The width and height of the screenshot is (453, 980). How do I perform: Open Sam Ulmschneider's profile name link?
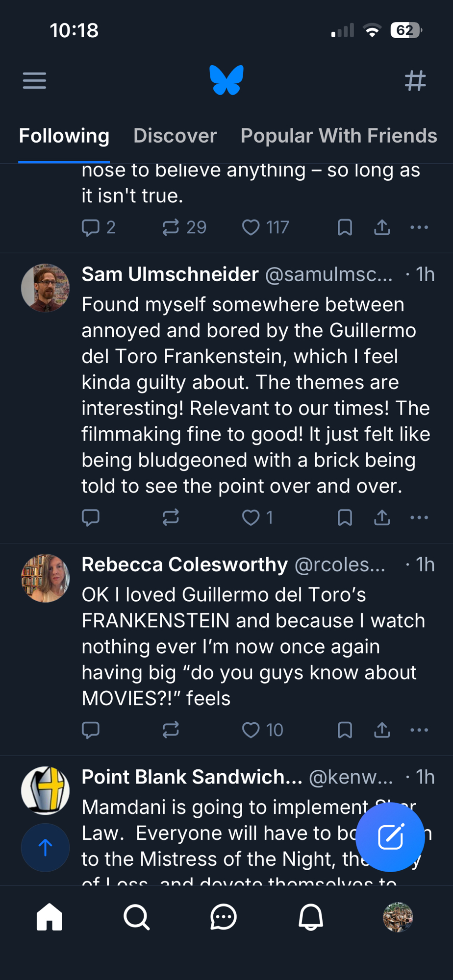click(x=170, y=274)
